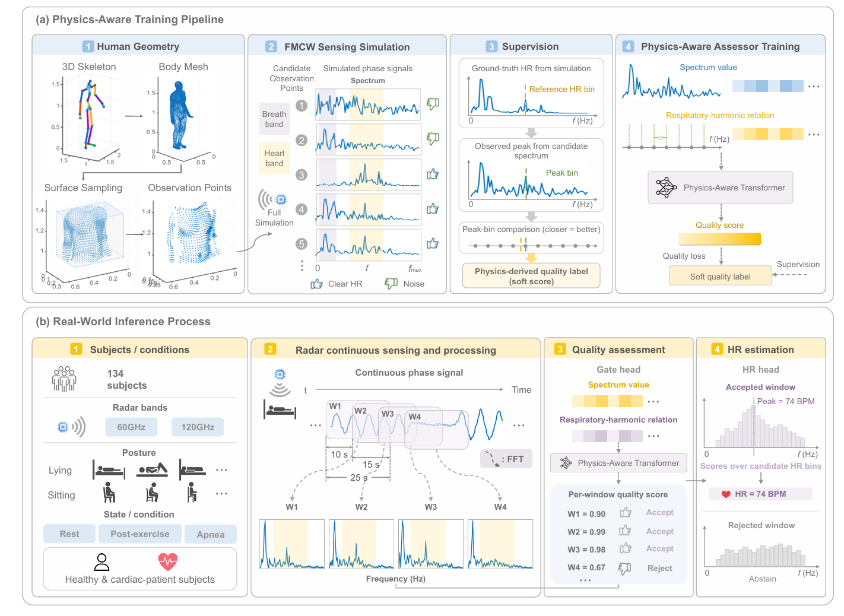The width and height of the screenshot is (844, 616).
Task: Click the Physics-derived quality label box
Action: tap(531, 276)
